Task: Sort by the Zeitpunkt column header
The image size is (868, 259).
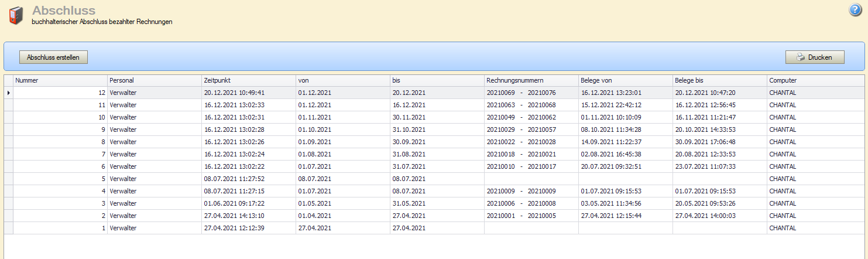Action: click(249, 80)
